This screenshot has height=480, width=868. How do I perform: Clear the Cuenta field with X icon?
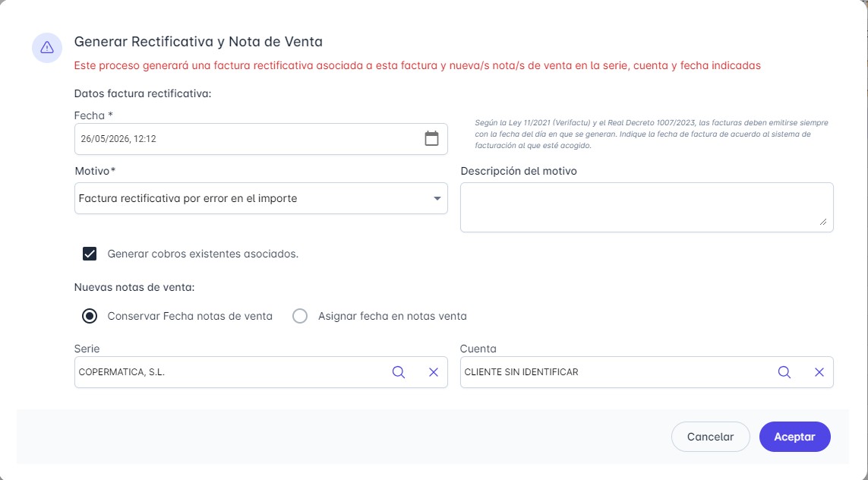[819, 372]
